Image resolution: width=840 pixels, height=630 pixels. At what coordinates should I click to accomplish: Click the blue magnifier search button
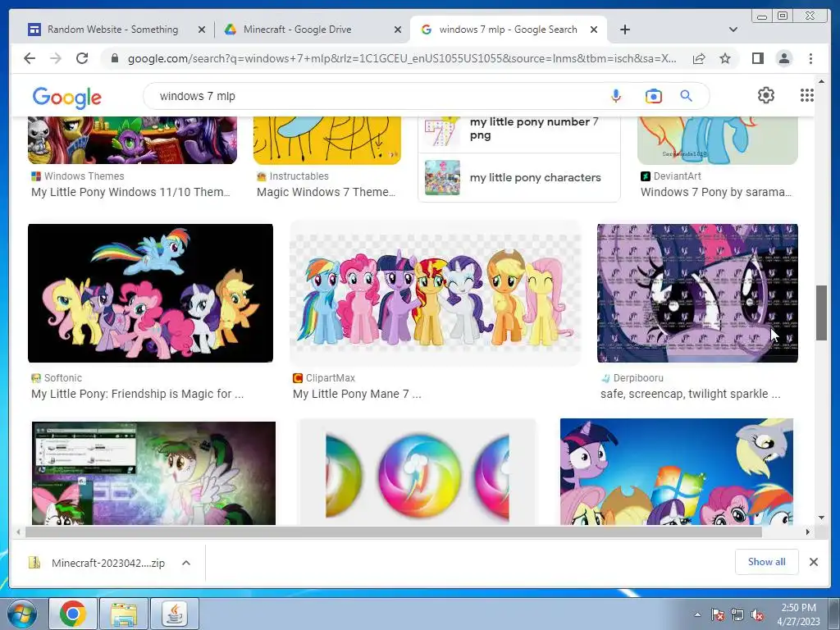pyautogui.click(x=687, y=96)
